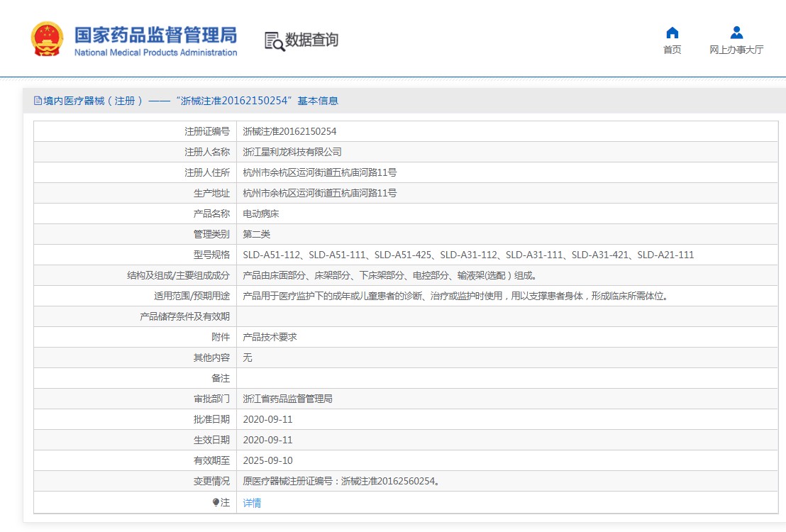Select the 批准日期 value 2020-09-11
The width and height of the screenshot is (786, 532).
tap(267, 419)
